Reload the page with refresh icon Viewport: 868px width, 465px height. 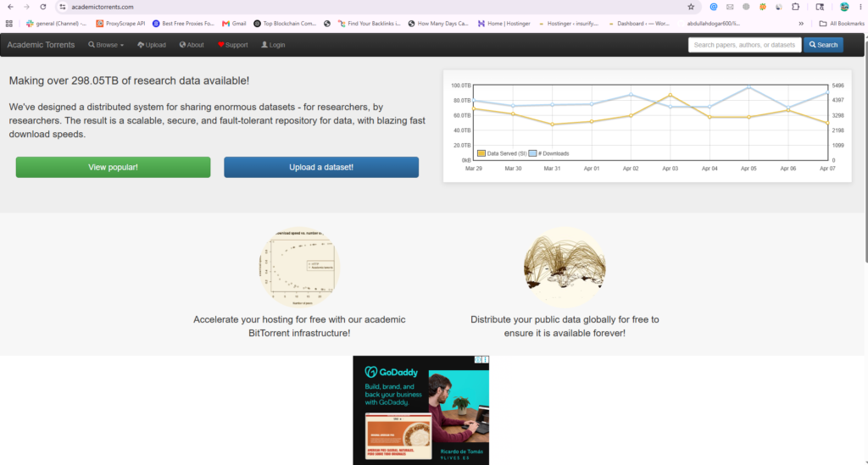(x=43, y=7)
